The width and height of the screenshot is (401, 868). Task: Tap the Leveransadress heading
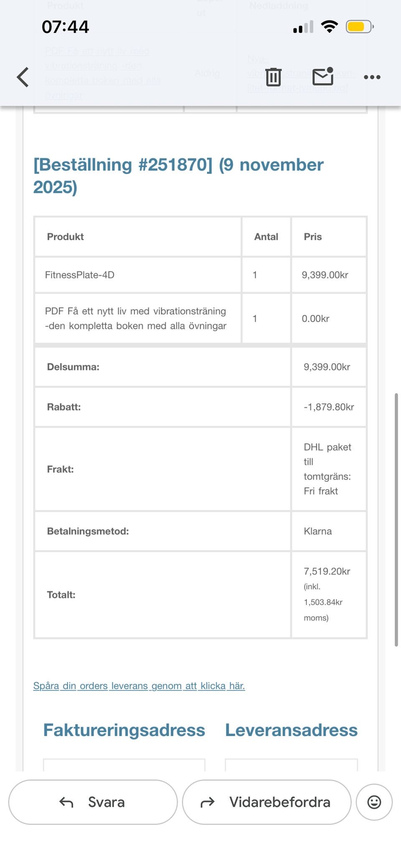click(291, 730)
